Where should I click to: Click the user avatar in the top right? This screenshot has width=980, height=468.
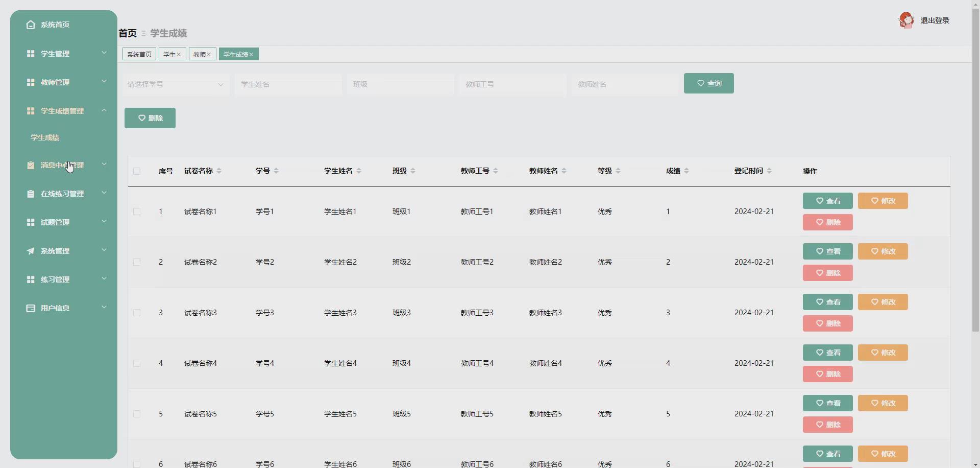907,20
